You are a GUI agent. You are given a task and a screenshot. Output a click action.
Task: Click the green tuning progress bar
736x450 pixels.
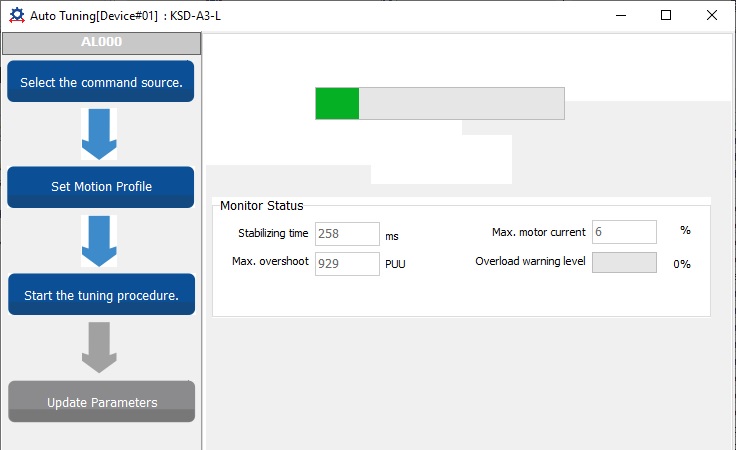click(x=439, y=104)
